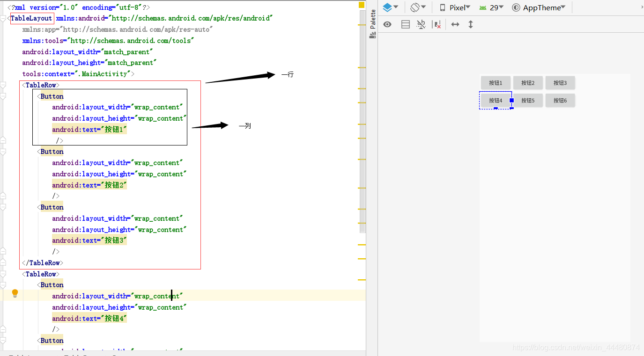Open the Pixel device selector dropdown

click(x=455, y=7)
